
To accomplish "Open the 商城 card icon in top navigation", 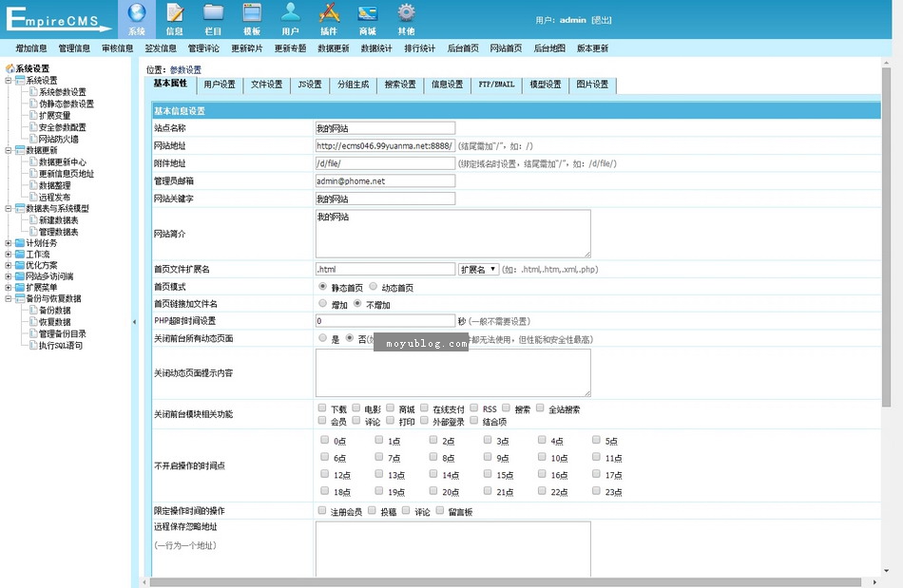I will click(x=368, y=12).
